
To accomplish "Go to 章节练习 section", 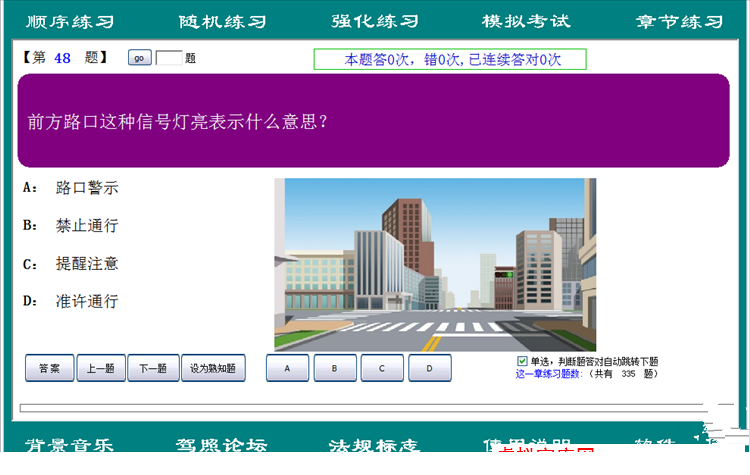I will 679,22.
